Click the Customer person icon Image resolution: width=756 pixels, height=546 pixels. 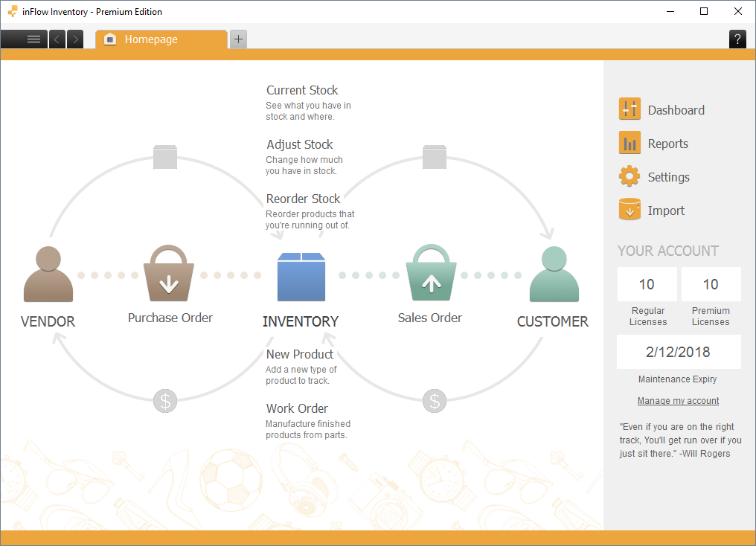554,274
